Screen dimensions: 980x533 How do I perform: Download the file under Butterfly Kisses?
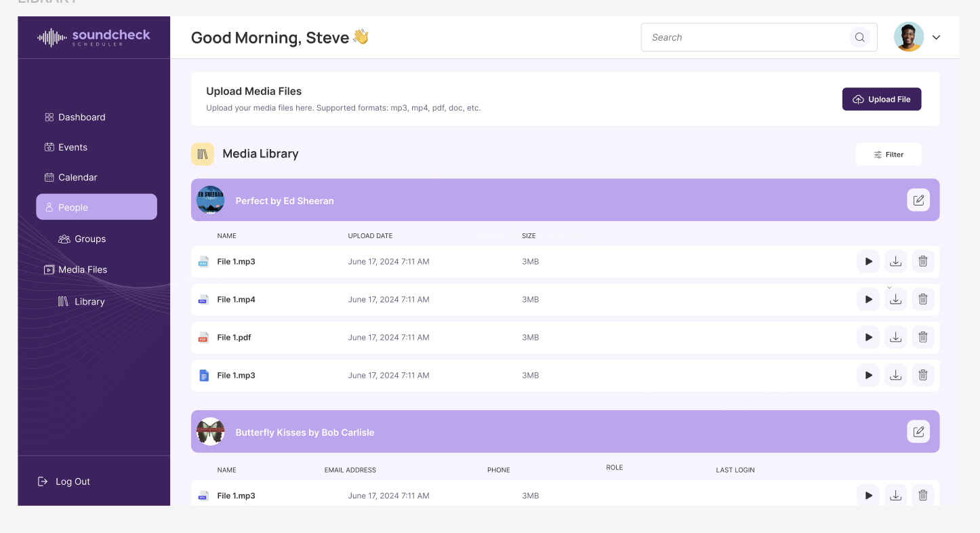click(x=895, y=496)
